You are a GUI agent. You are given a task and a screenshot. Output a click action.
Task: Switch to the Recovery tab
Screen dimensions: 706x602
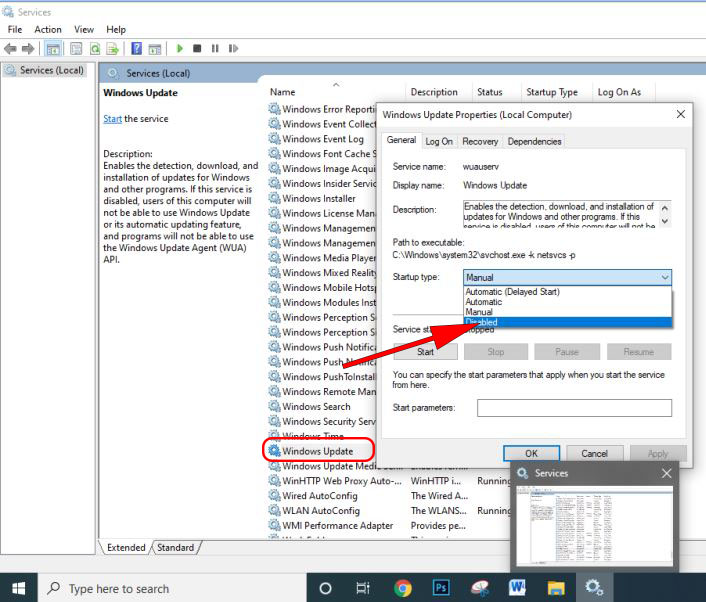point(480,141)
